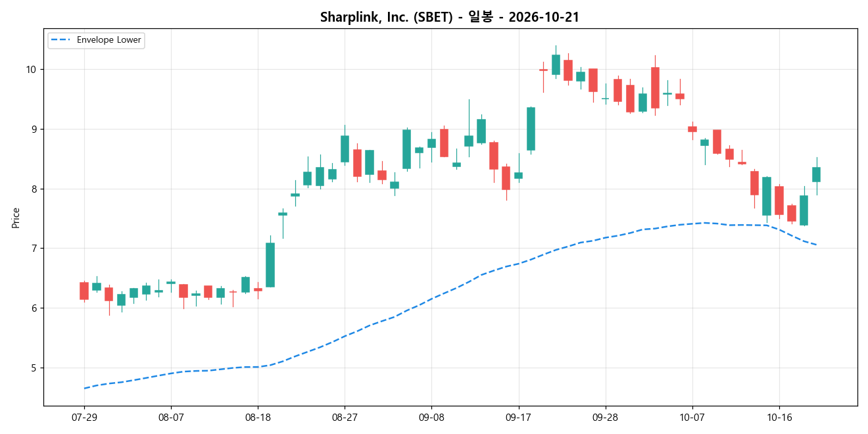Click the Price y-axis label

click(16, 218)
